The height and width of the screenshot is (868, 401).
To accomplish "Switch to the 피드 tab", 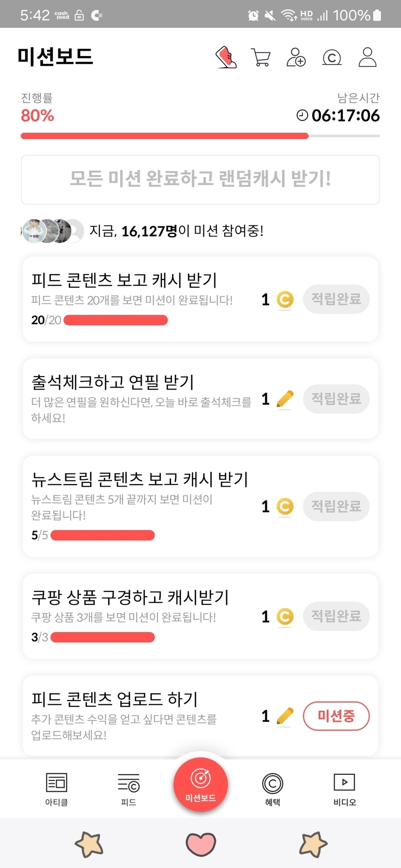I will [x=129, y=789].
